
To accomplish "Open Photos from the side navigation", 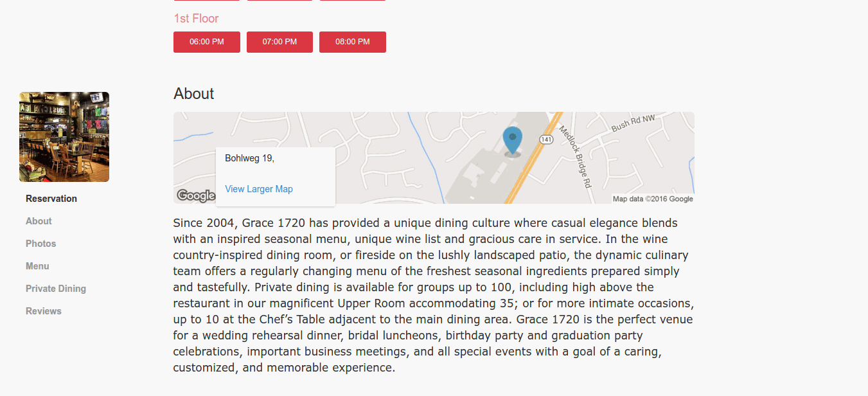I will coord(41,244).
